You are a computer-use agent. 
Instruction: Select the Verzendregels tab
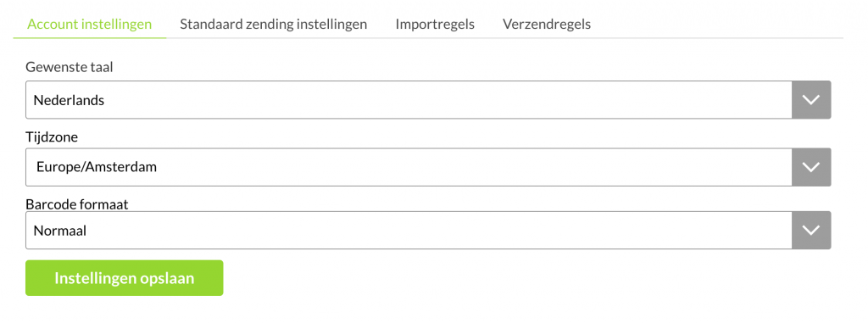[x=547, y=25]
